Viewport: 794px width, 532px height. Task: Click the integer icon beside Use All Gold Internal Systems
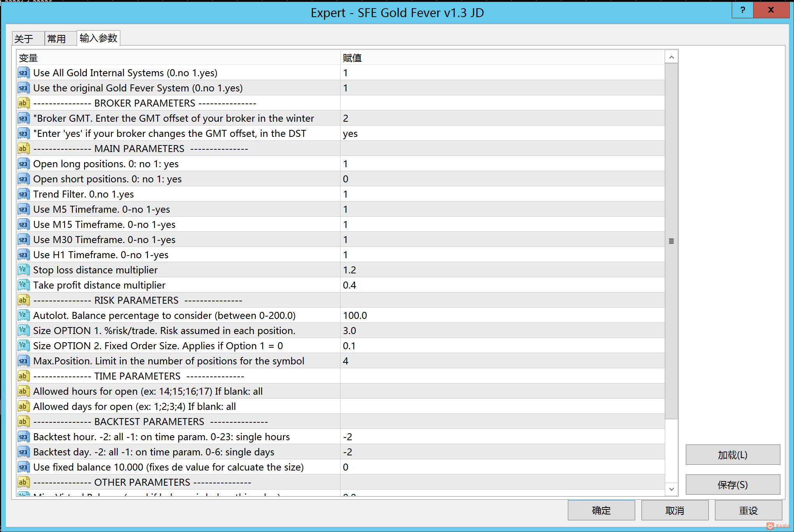click(x=23, y=73)
